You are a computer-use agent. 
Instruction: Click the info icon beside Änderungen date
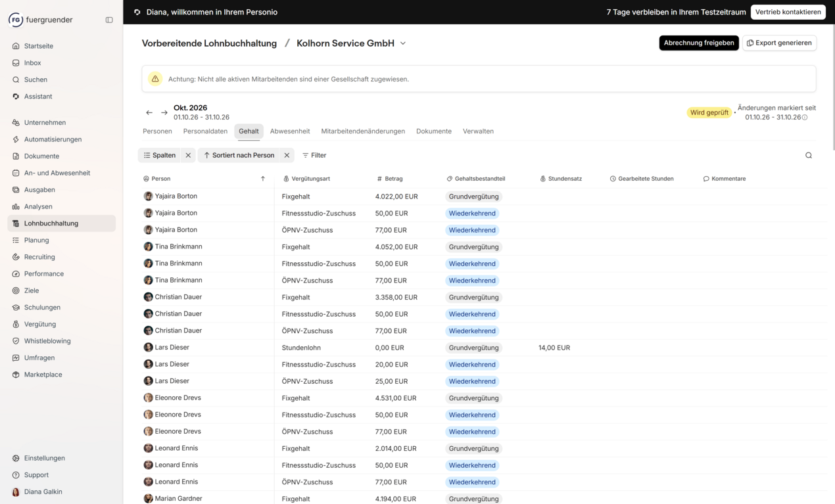coord(805,118)
